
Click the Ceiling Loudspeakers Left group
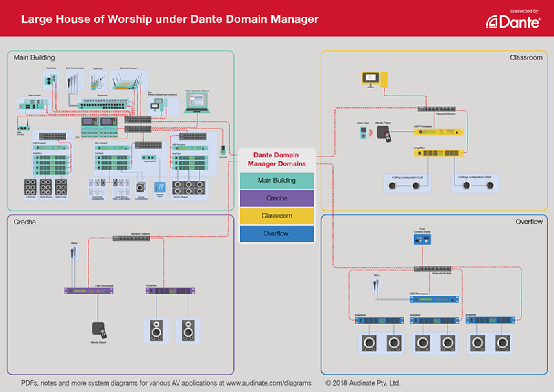point(407,184)
